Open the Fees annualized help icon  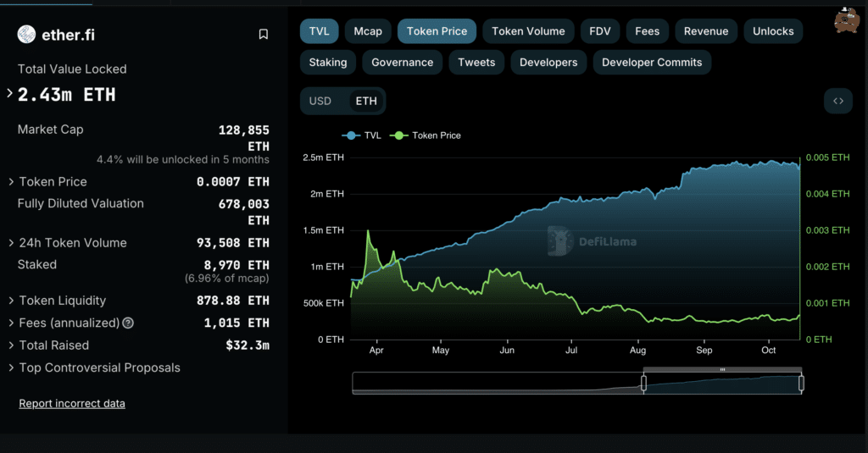click(128, 323)
